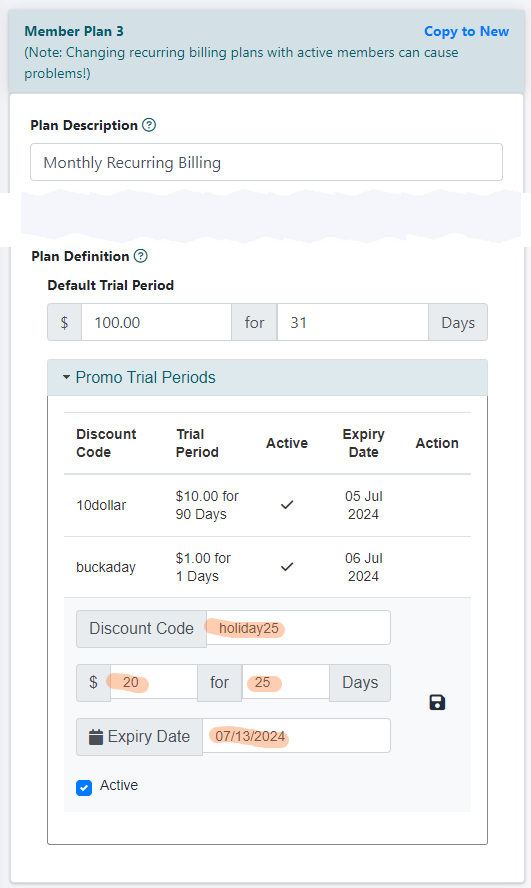
Task: Open the Expiry Date 07/13/2024 field
Action: [x=296, y=736]
